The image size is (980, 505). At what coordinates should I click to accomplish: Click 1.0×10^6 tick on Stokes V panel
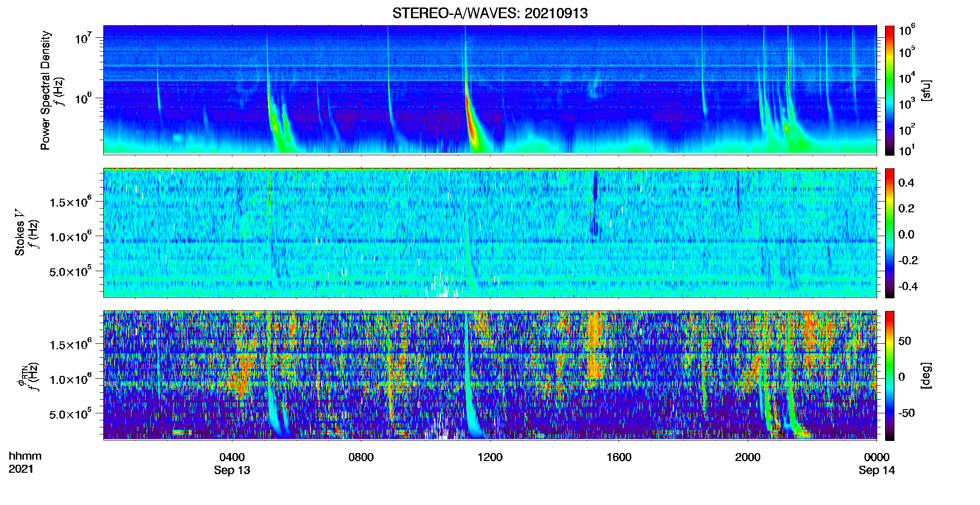[x=71, y=237]
